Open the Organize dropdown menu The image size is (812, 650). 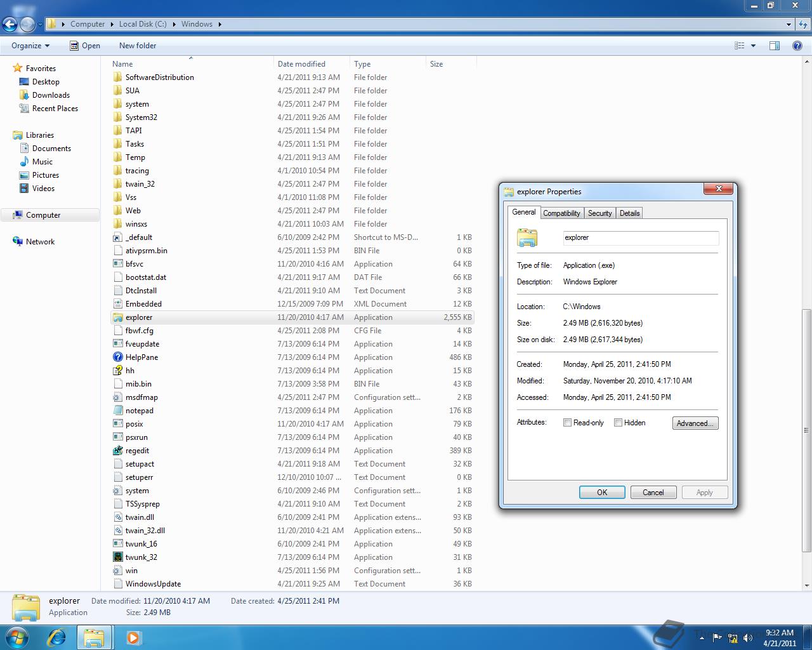pyautogui.click(x=30, y=46)
